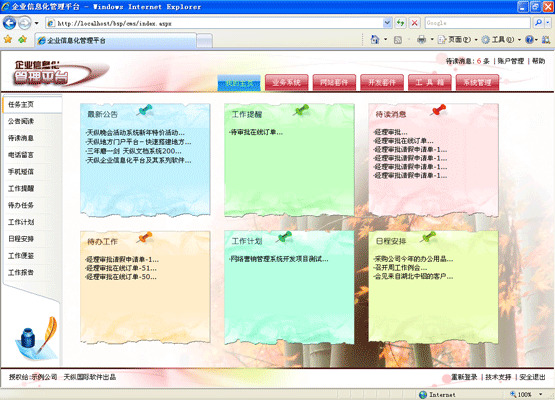Switch to the 系统管理 tab
The image size is (555, 400).
click(x=477, y=82)
